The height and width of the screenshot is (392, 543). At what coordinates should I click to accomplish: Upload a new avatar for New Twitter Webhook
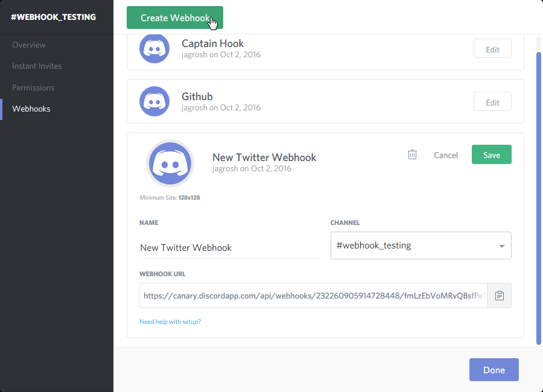(170, 164)
